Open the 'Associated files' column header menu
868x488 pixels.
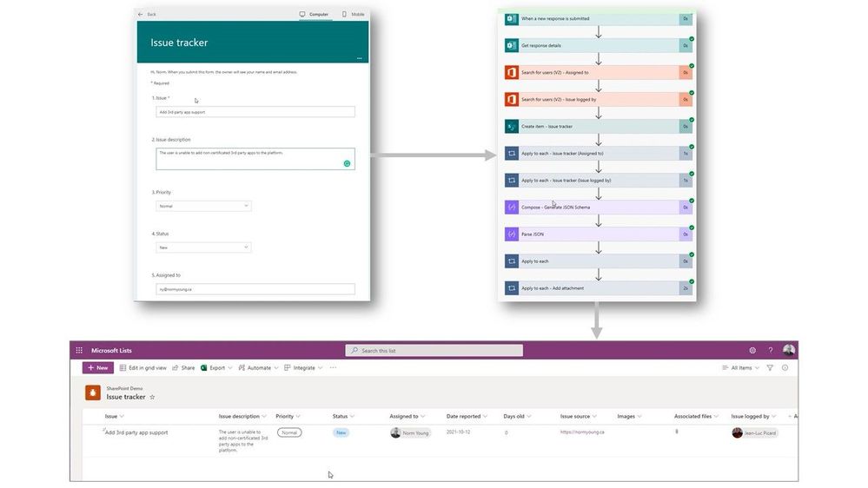(x=696, y=416)
